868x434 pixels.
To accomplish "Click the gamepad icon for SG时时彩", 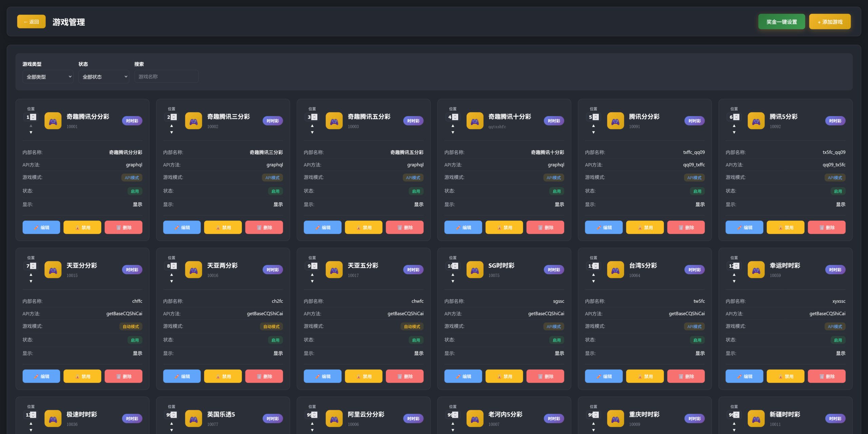I will click(475, 270).
